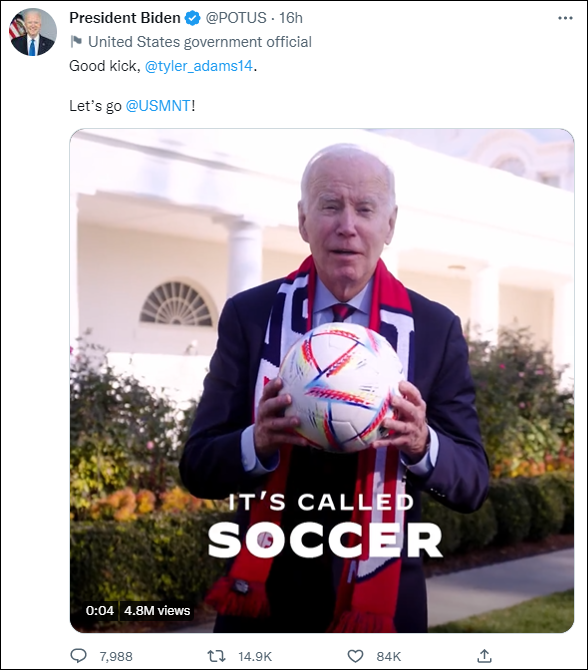Click the retweet arrows icon

click(216, 656)
